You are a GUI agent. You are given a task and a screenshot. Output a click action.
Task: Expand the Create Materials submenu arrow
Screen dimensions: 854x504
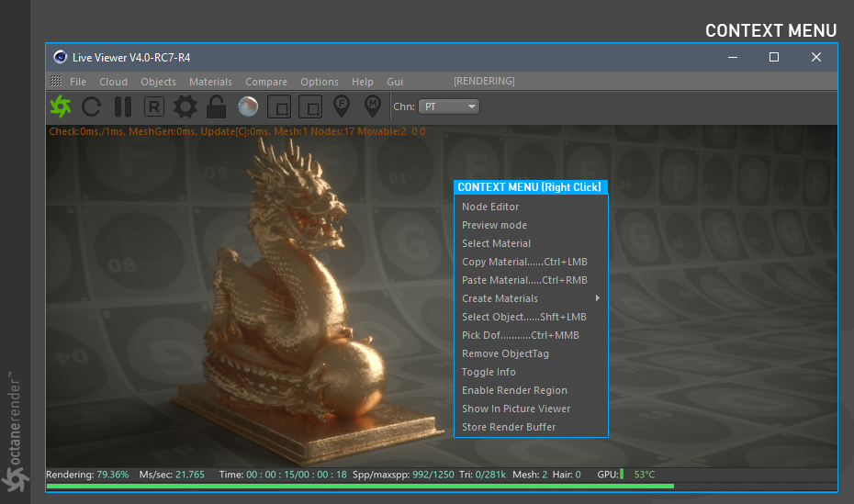(598, 298)
